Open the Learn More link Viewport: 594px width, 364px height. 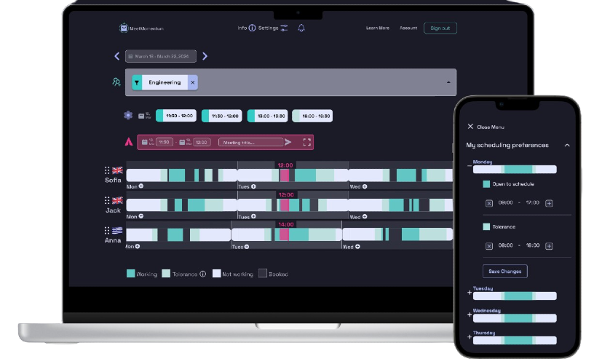(x=378, y=28)
